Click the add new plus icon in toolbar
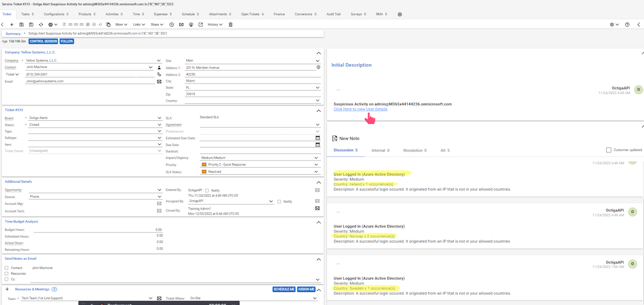This screenshot has height=305, width=644. click(12, 25)
